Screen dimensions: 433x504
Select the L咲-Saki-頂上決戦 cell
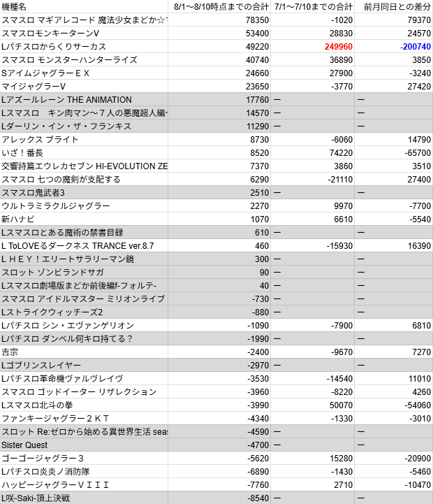coord(84,498)
